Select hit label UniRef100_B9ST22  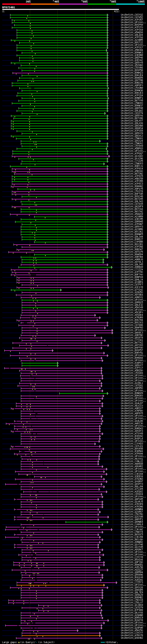132,43
